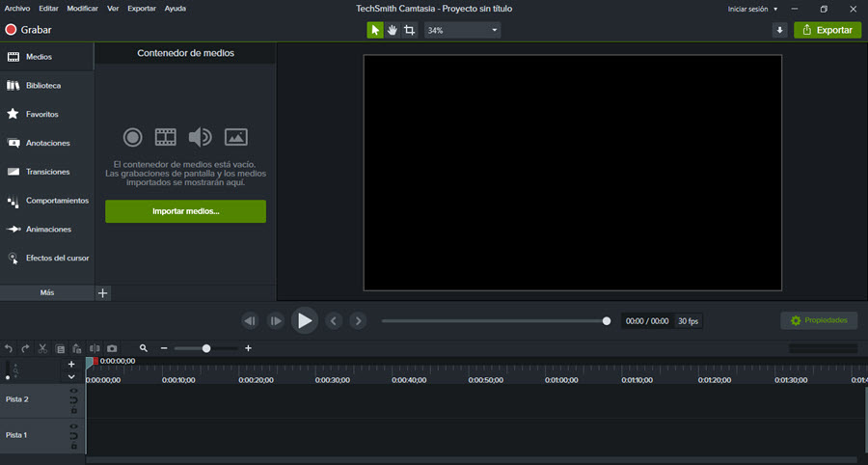Screen dimensions: 868x465
Task: Click the Paste icon in timeline toolbar
Action: [77, 349]
